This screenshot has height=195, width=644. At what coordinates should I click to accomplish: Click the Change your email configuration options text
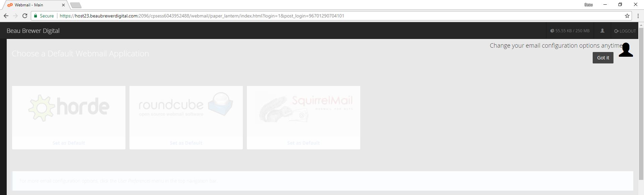(x=555, y=46)
